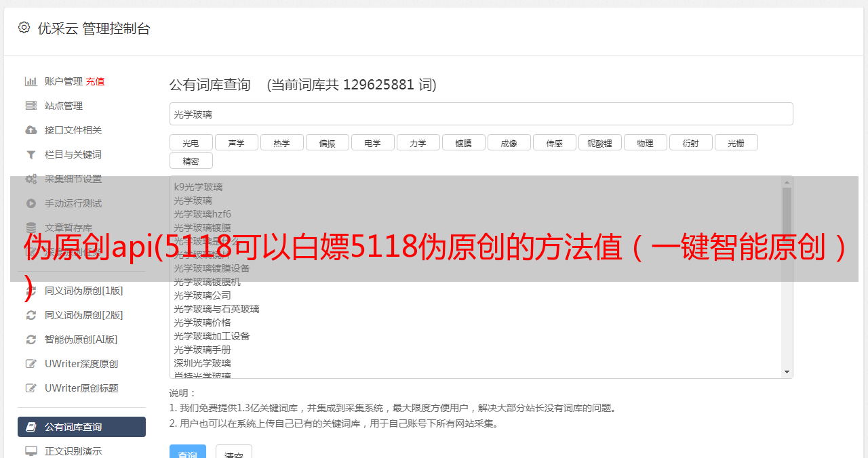Click the UWriter深度原创 edit icon
This screenshot has height=458, width=868.
coord(31,364)
